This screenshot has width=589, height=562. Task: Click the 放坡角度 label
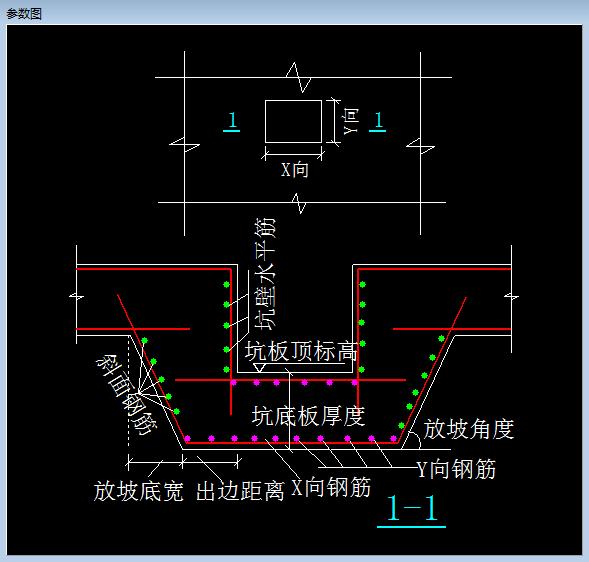coord(469,429)
